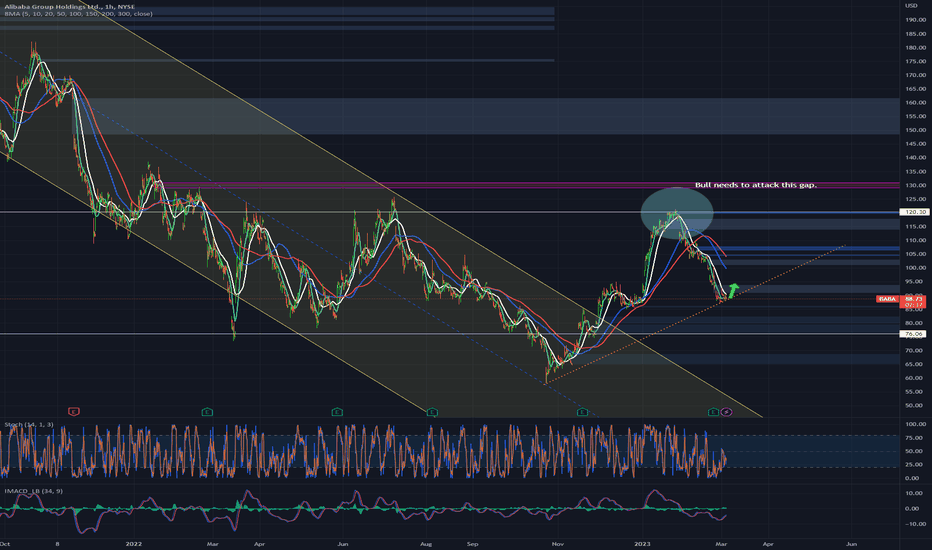932x550 pixels.
Task: Click the 2022 time axis label
Action: point(134,543)
